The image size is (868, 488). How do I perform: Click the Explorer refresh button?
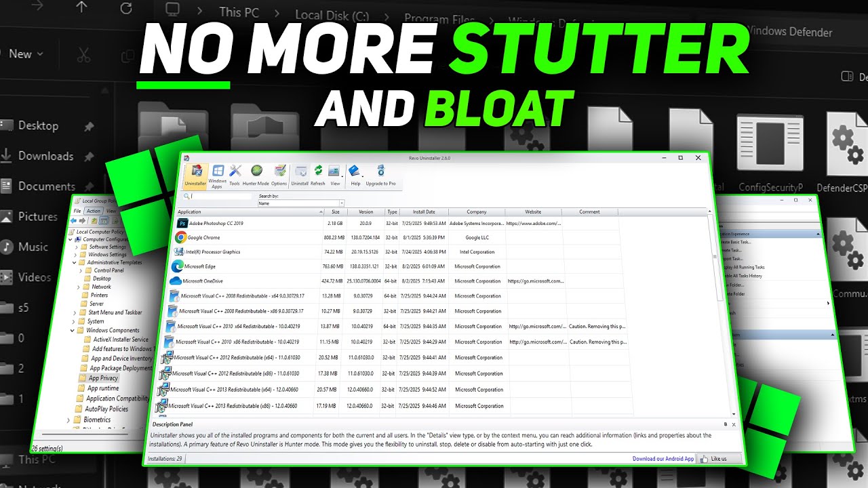point(126,9)
